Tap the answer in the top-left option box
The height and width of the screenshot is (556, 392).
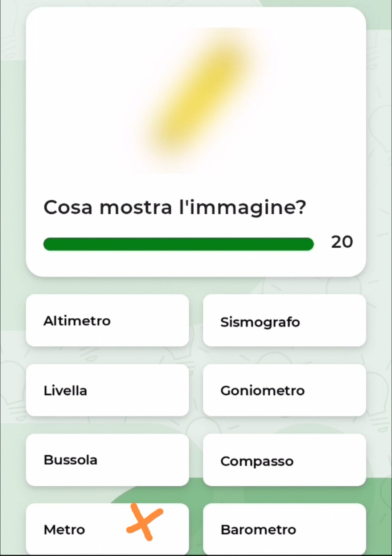point(107,321)
